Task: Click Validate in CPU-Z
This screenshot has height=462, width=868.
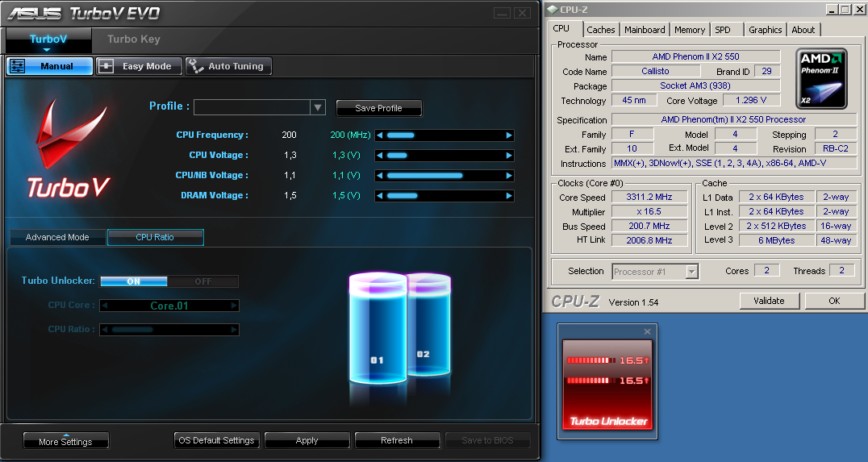Action: [769, 301]
